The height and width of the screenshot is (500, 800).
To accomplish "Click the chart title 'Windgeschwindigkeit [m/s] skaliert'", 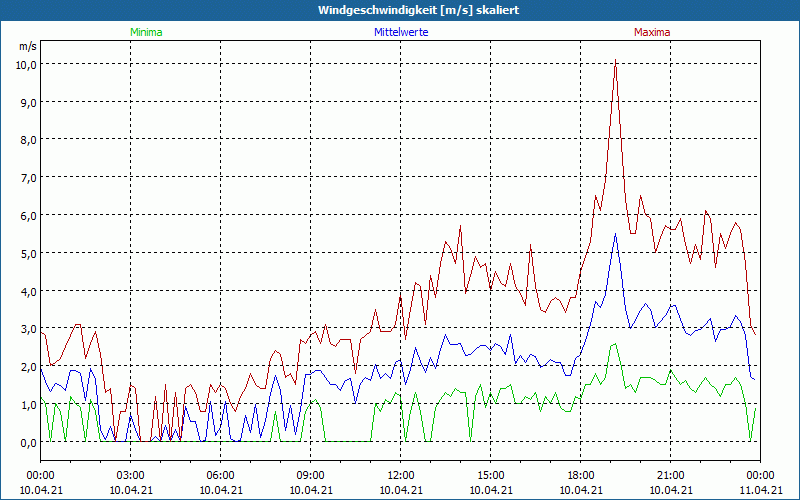I will click(418, 10).
